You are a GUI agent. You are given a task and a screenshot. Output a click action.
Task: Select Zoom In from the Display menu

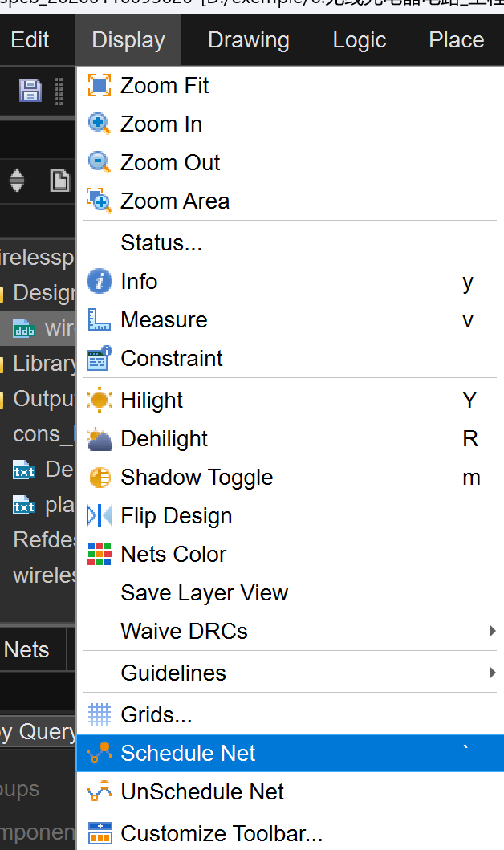pyautogui.click(x=161, y=124)
